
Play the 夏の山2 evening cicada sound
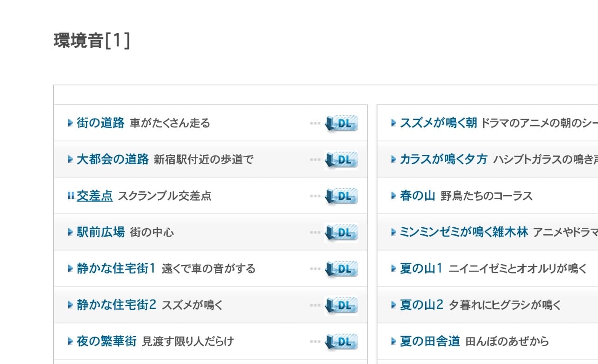[x=394, y=305]
